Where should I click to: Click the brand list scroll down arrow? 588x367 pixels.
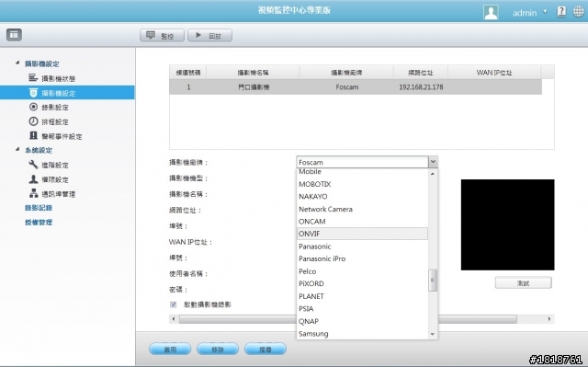[x=433, y=334]
